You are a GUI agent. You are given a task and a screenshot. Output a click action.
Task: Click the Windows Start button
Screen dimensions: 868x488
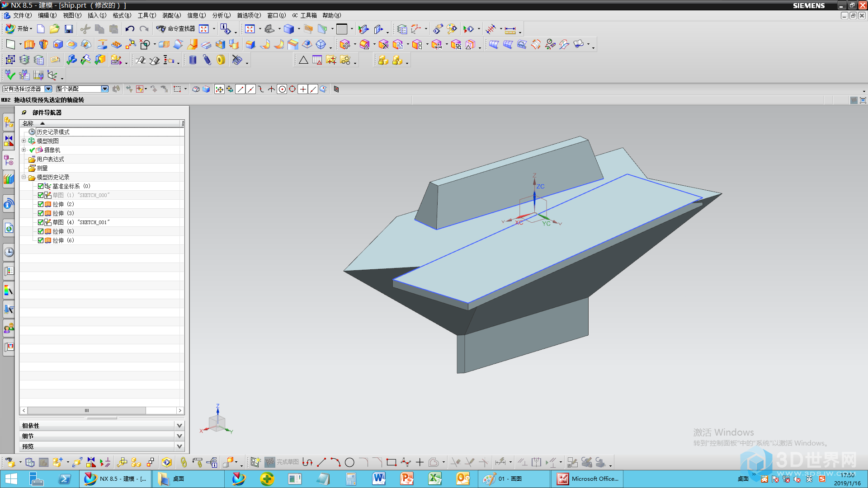point(11,479)
